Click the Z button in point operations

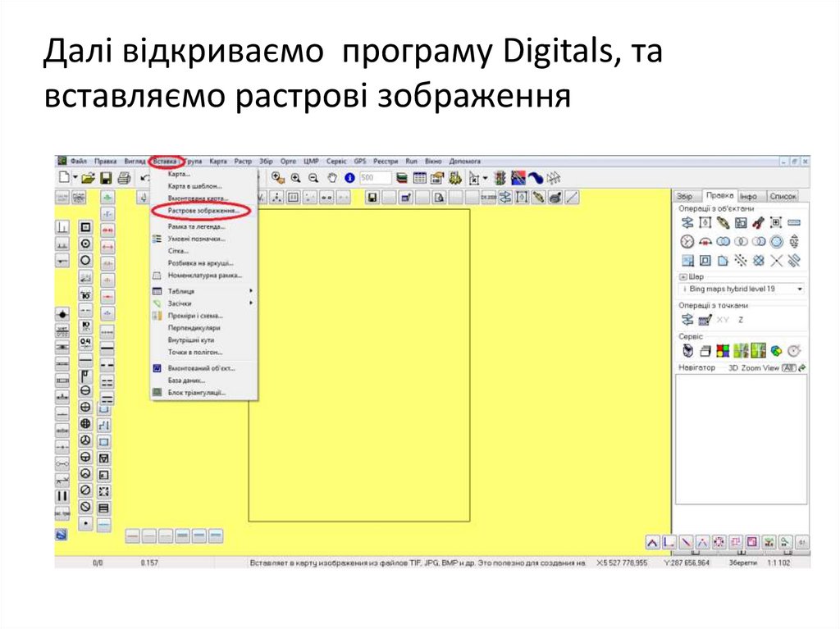tap(741, 321)
